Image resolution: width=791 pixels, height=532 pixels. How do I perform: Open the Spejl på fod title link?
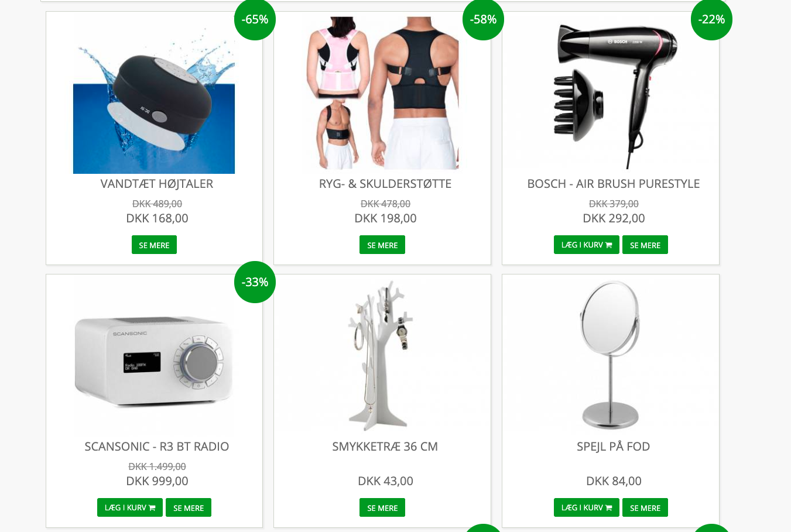613,447
